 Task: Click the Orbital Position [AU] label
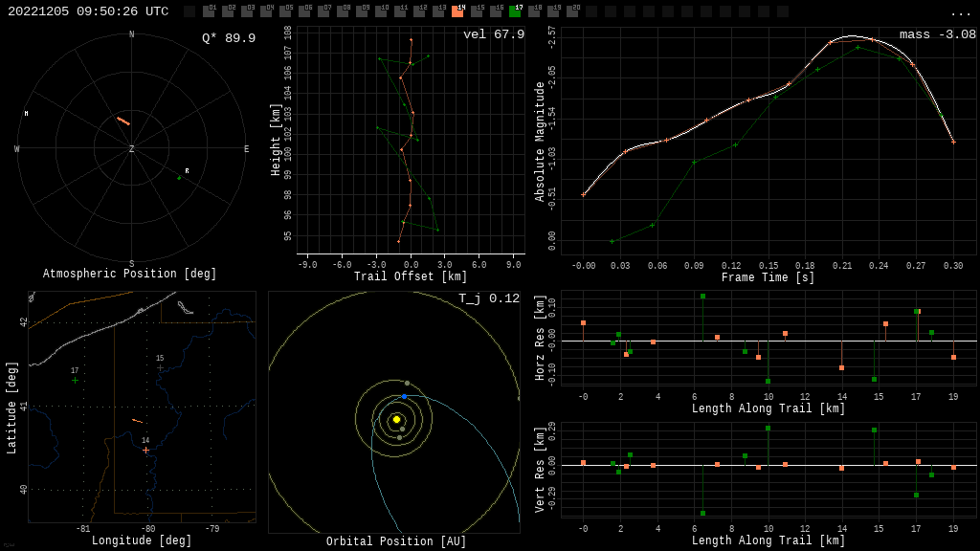point(396,541)
